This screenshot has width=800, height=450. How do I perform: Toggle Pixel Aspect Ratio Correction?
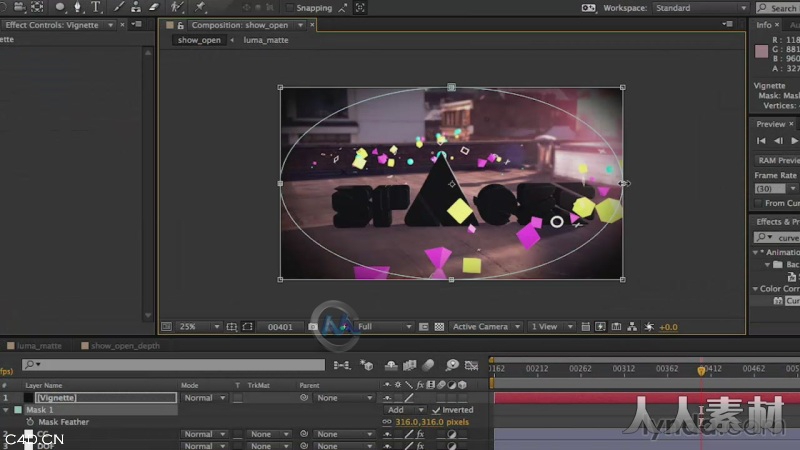point(585,327)
